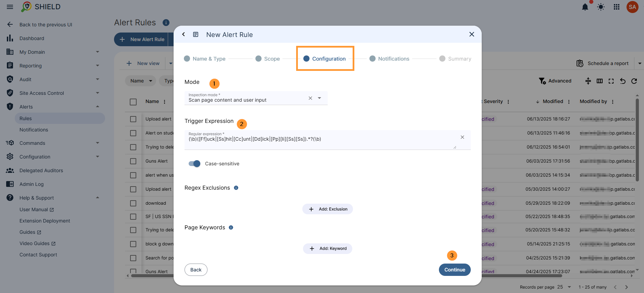The image size is (644, 293).
Task: Go to the Summary step
Action: [455, 59]
